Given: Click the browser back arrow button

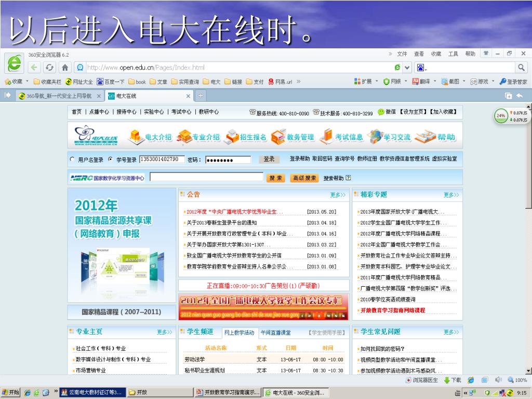Looking at the screenshot, I should click(34, 68).
